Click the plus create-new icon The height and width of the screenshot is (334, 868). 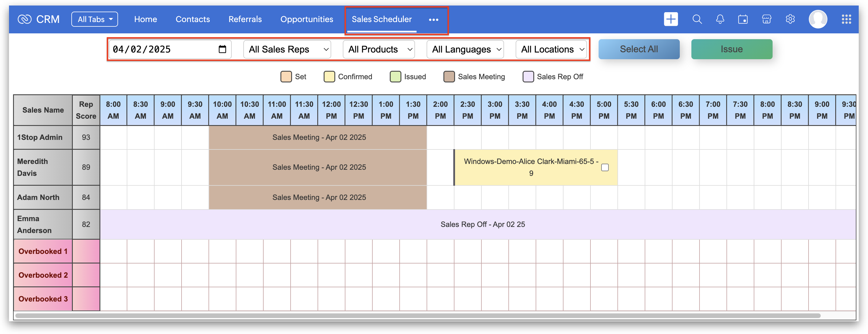coord(671,19)
